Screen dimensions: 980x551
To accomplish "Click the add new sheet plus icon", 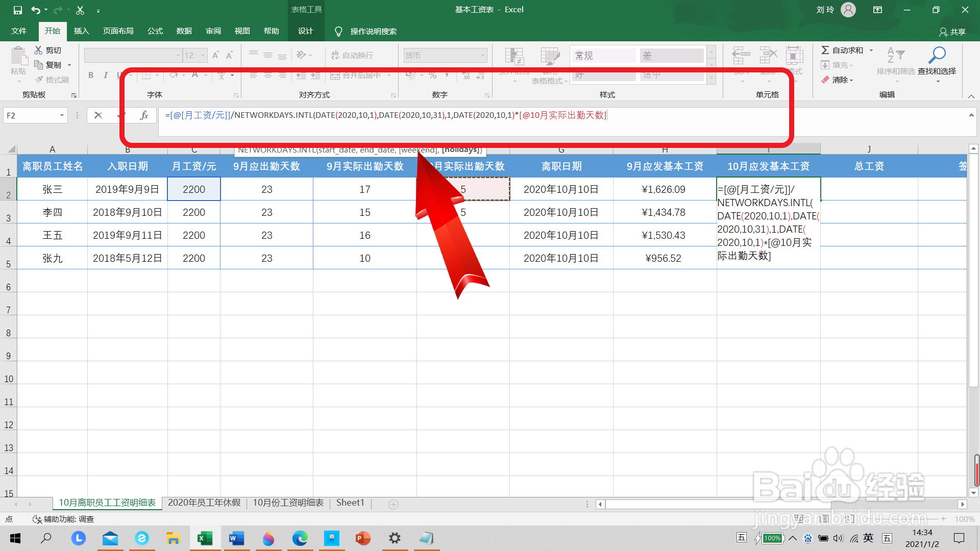I will [x=393, y=504].
